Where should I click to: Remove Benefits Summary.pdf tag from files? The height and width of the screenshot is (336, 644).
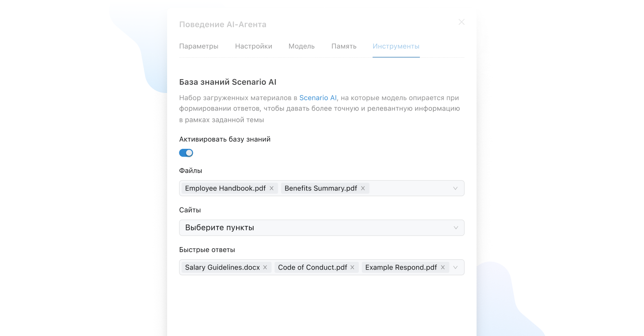click(x=363, y=188)
